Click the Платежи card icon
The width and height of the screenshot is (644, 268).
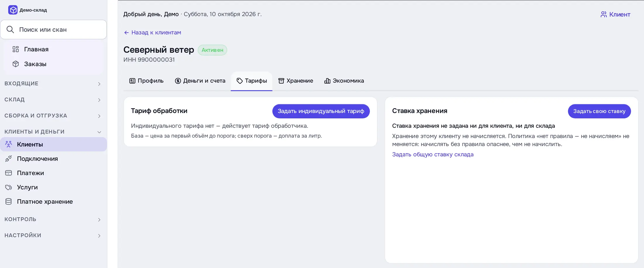(8, 173)
